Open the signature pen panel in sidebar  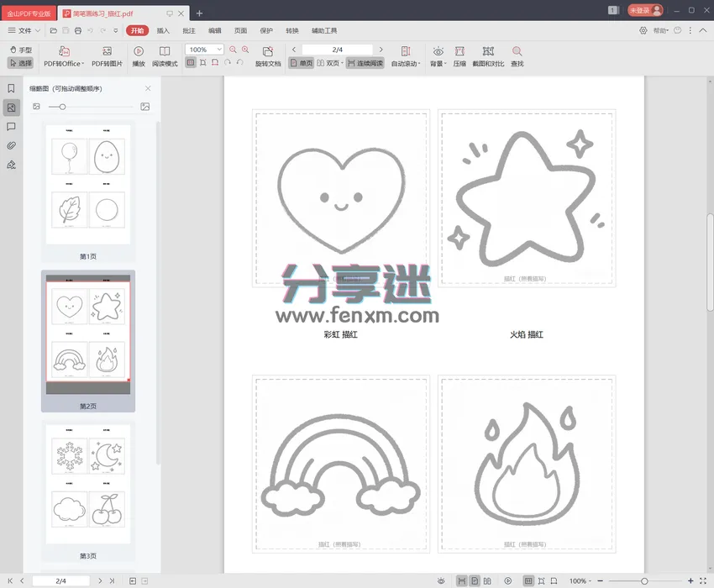click(12, 165)
